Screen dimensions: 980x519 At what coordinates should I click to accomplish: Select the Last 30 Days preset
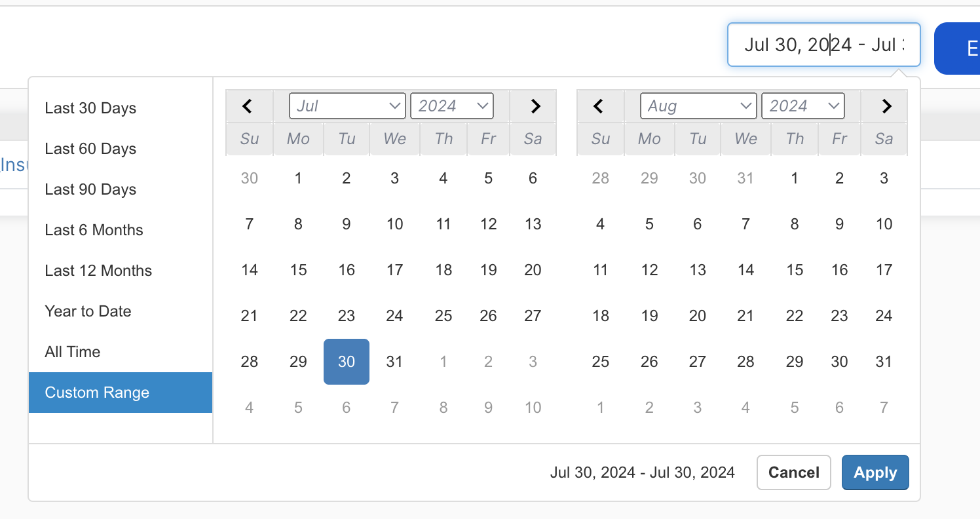click(x=90, y=108)
